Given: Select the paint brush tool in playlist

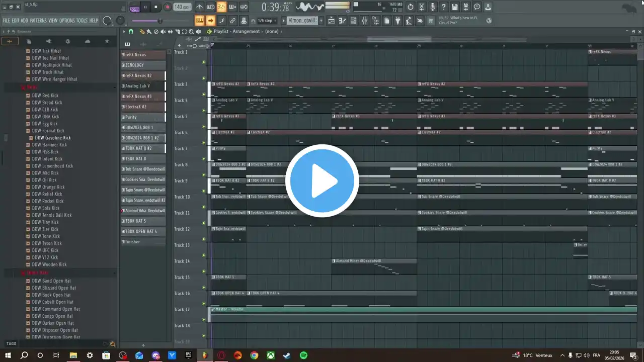Looking at the screenshot, I should 149,32.
